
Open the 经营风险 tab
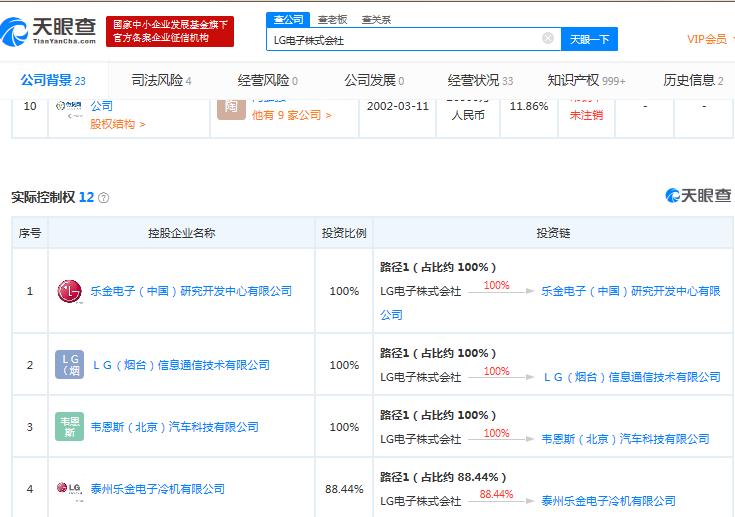pos(268,81)
